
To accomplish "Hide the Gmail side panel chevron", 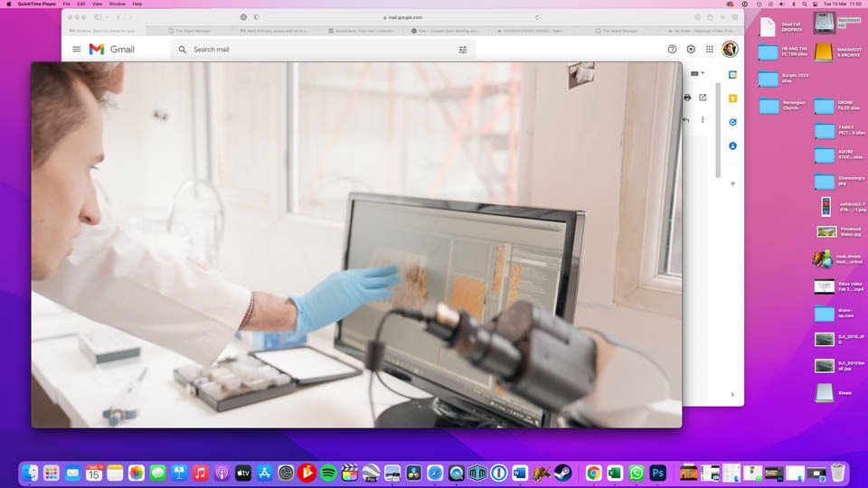I will (732, 395).
